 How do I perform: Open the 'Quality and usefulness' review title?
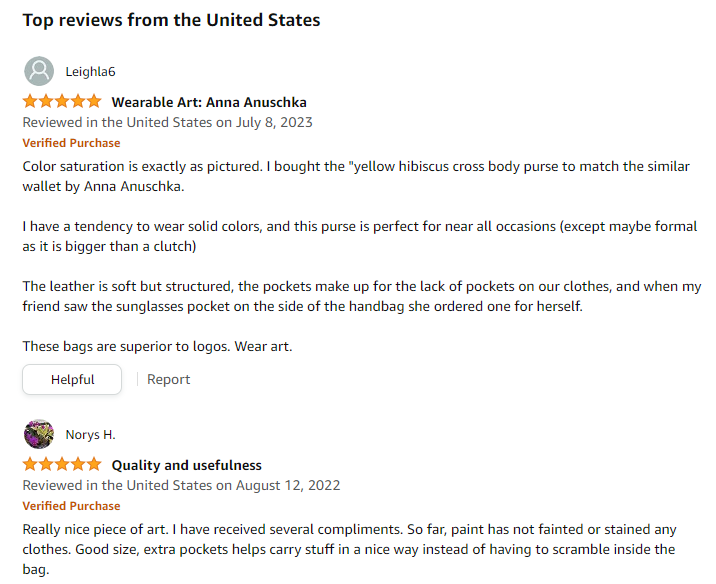(x=187, y=465)
